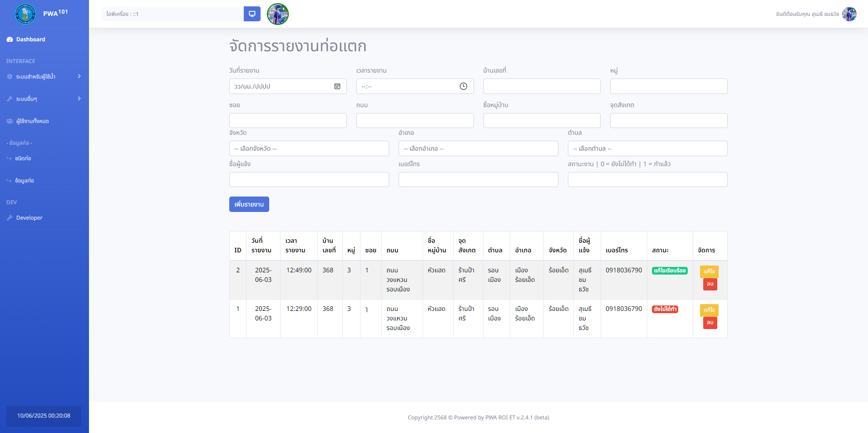Expand the ระบบสำหรับผู้ใช้น้ำ sidebar menu
Viewport: 868px width, 433px height.
point(44,77)
